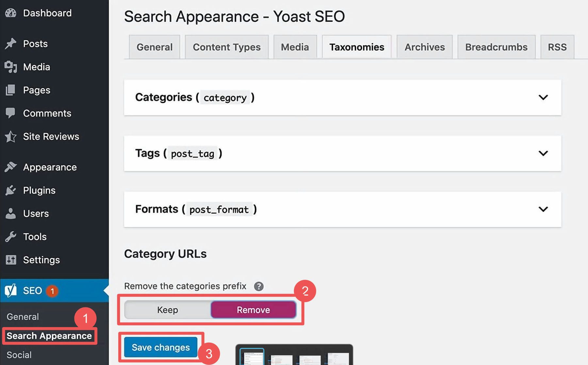Open the Content Types tab
The image size is (588, 365).
(226, 47)
